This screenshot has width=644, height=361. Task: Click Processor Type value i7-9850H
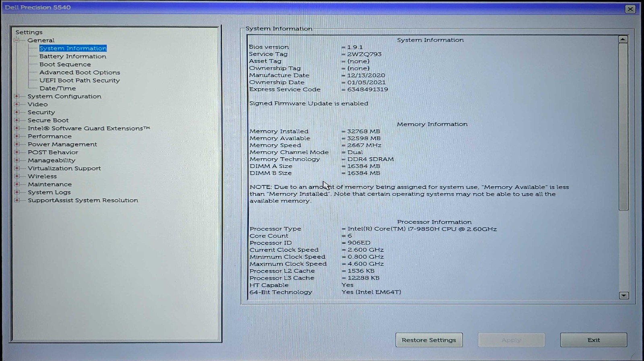point(422,229)
